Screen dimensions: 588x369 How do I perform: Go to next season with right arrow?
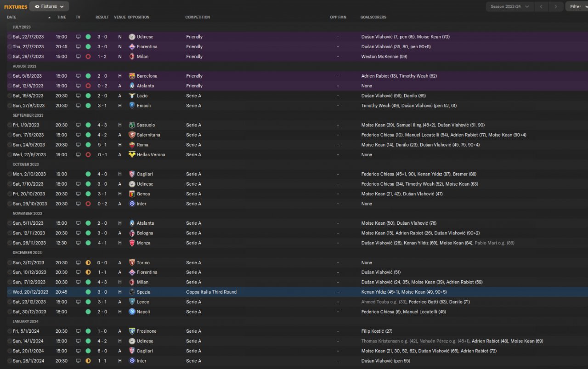[556, 6]
